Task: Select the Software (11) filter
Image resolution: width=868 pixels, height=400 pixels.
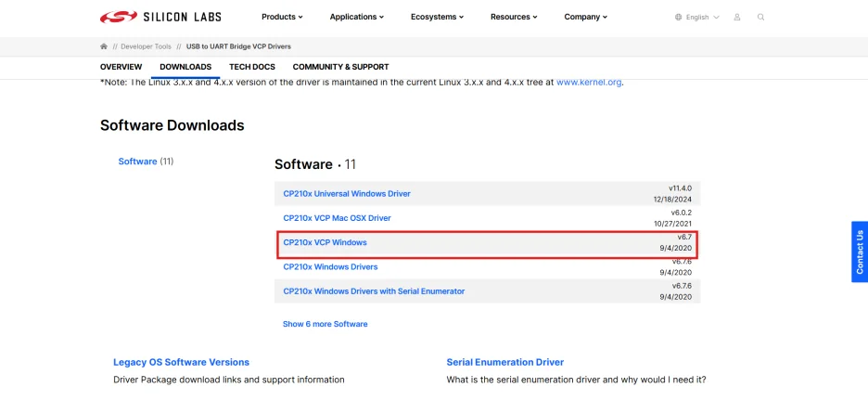Action: [x=146, y=161]
